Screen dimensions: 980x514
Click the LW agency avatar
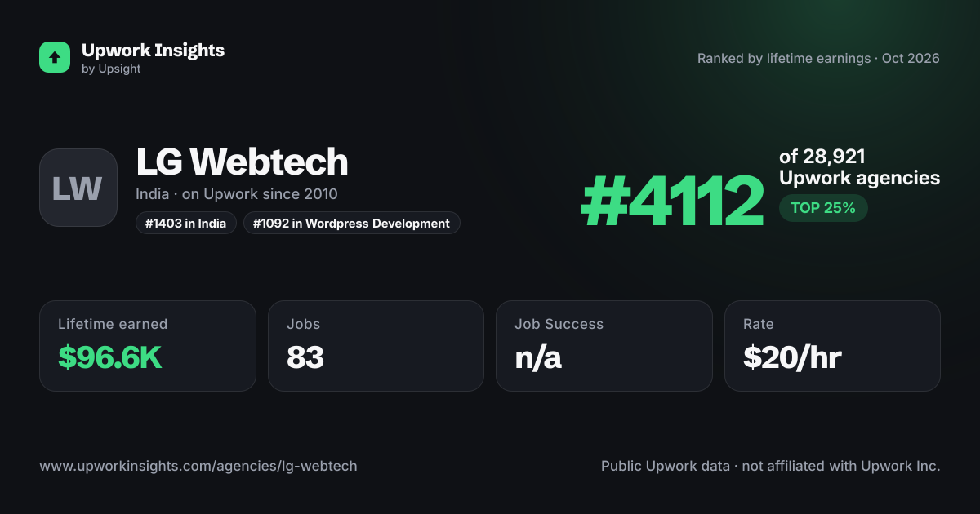(x=78, y=188)
